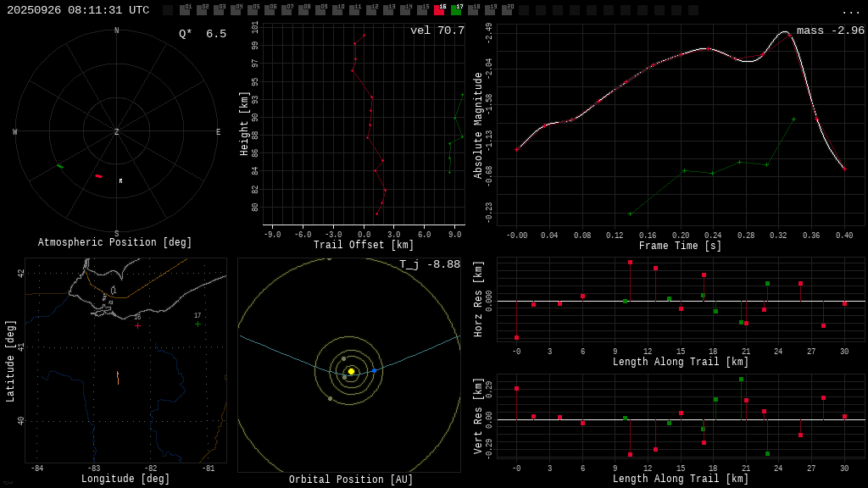The height and width of the screenshot is (488, 868).
Task: Select station box 10 in top bar
Action: 337,9
